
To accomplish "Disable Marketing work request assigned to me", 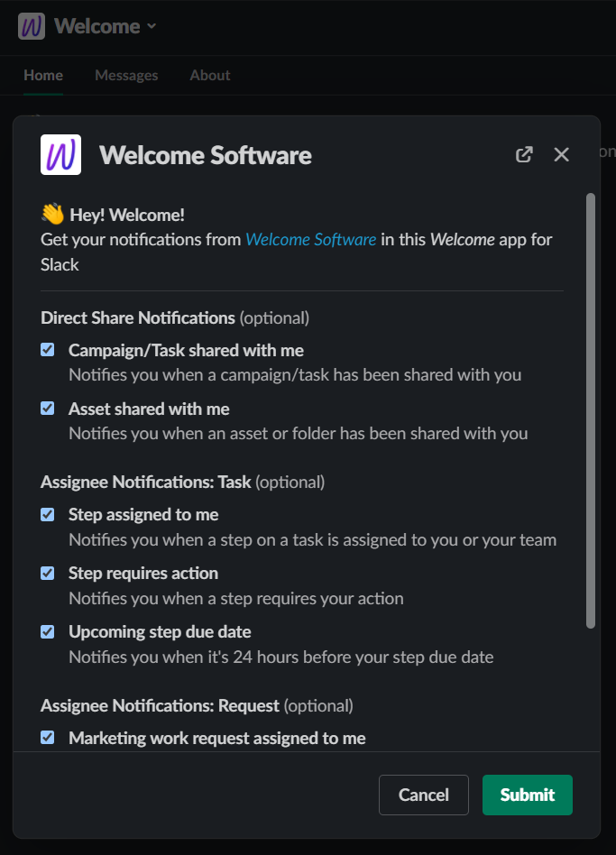I will click(x=47, y=737).
